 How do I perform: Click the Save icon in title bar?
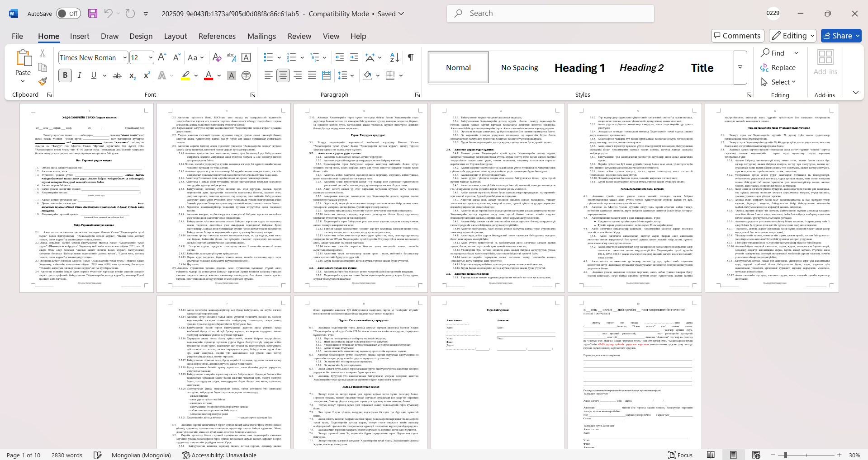tap(93, 14)
